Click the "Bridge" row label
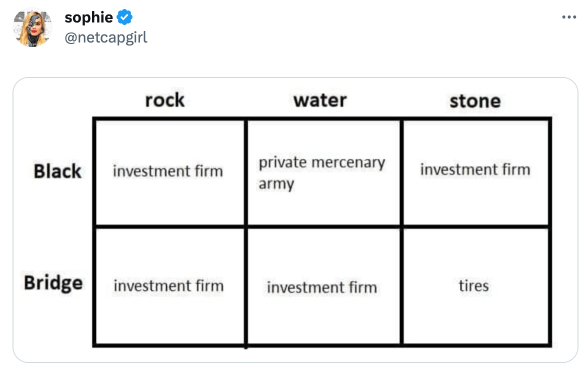The width and height of the screenshot is (588, 369). [53, 283]
